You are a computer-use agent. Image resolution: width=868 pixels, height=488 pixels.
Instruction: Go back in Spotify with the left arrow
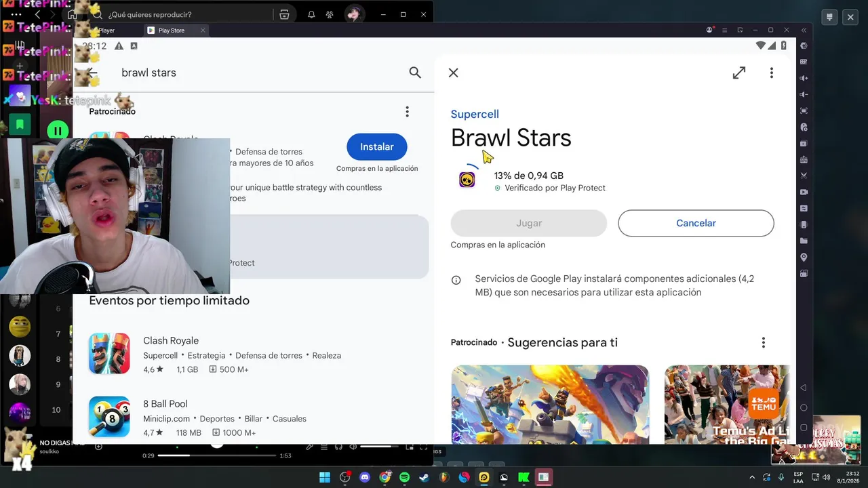pos(37,14)
